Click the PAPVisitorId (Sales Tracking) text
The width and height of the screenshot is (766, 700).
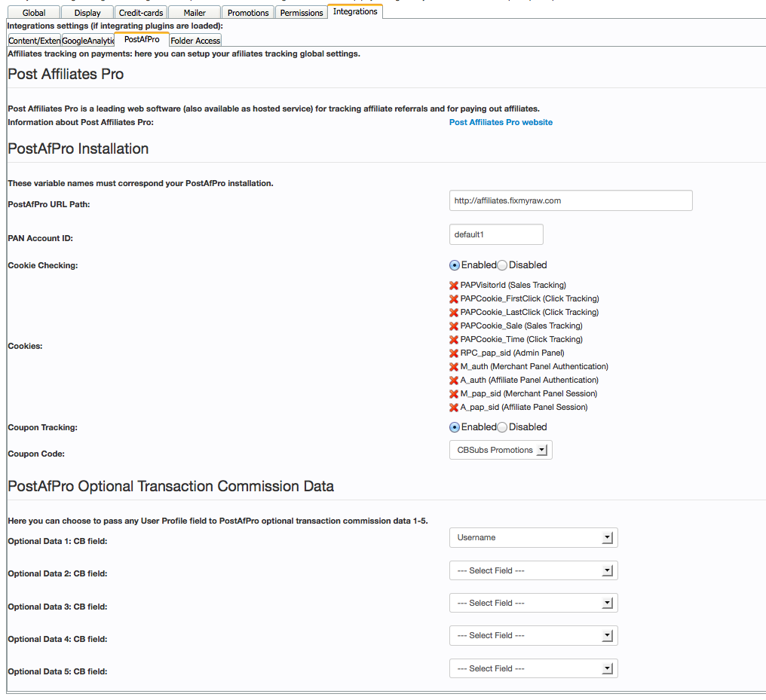pyautogui.click(x=513, y=285)
